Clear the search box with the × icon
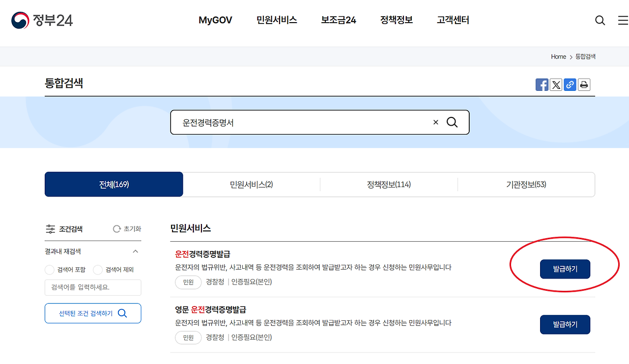The image size is (629, 364). pos(435,122)
